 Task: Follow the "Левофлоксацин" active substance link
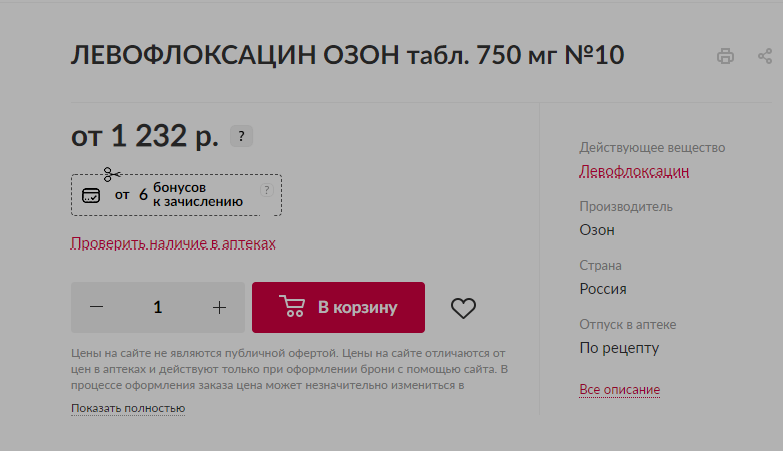click(x=634, y=171)
